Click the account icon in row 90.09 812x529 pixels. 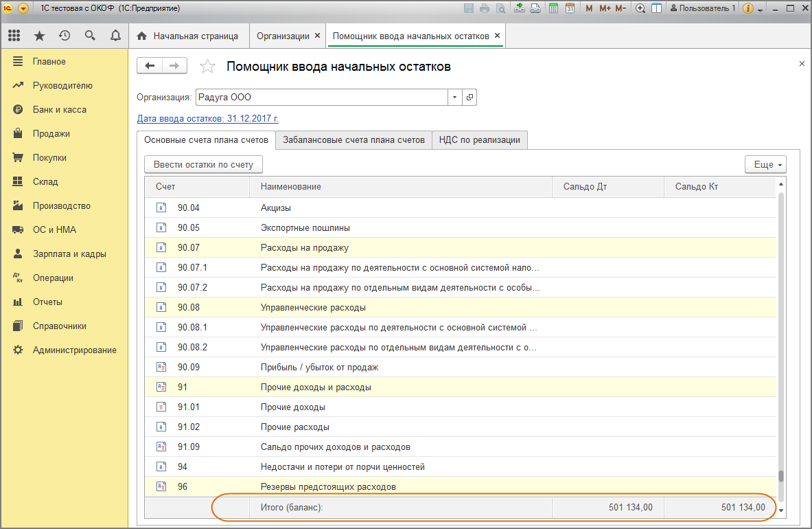tap(161, 368)
